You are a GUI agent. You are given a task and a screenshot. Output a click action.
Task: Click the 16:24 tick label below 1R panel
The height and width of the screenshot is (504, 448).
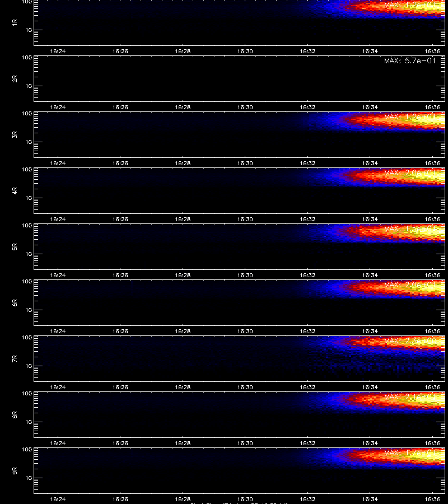58,51
